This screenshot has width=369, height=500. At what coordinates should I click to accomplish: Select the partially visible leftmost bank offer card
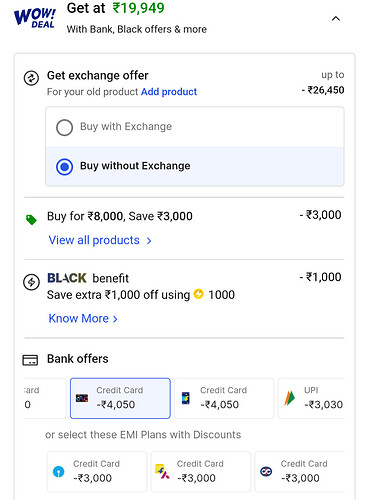45,398
